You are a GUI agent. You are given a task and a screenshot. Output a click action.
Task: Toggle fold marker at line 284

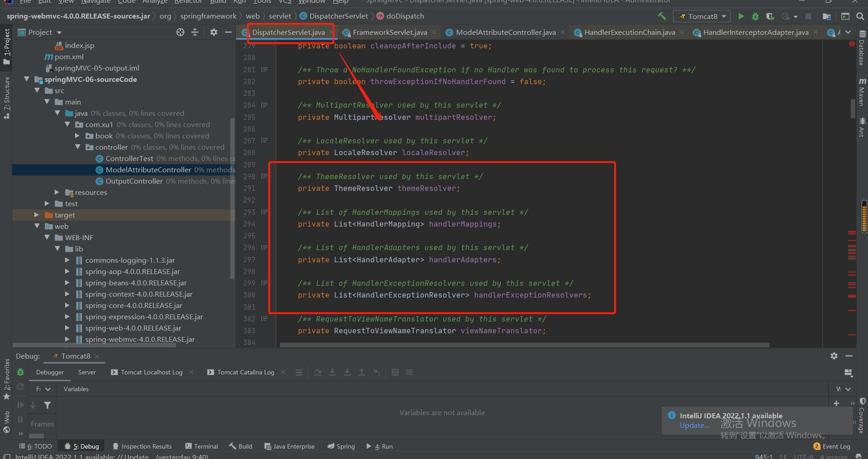(x=264, y=105)
